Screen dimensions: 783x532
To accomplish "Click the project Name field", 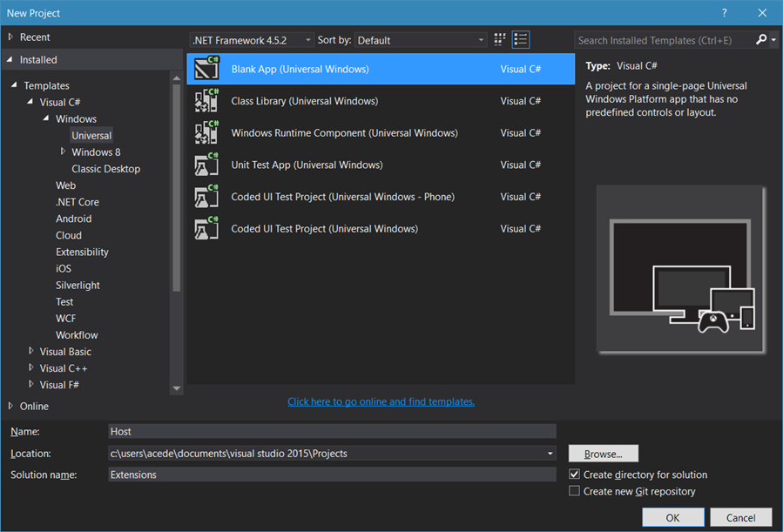I will (x=332, y=431).
